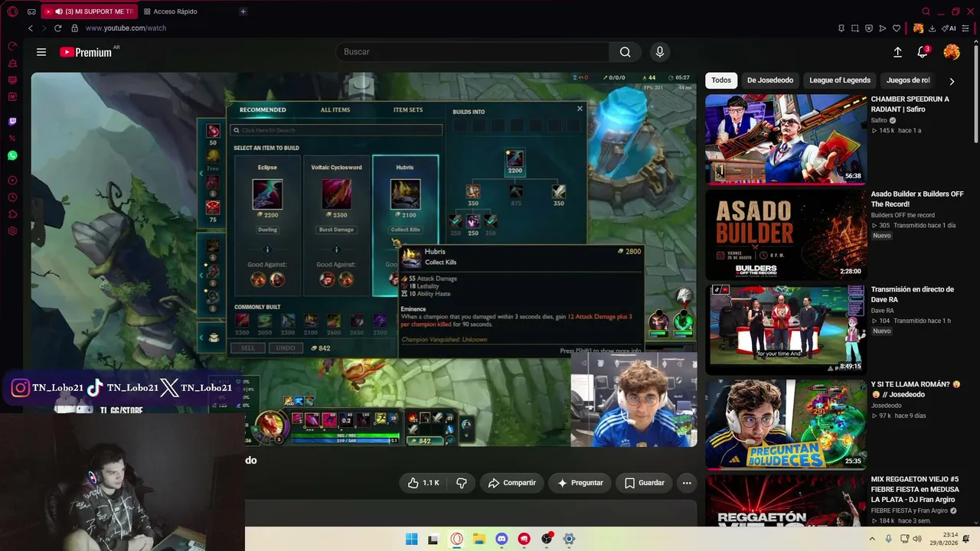Go back to the previous page

[31, 28]
